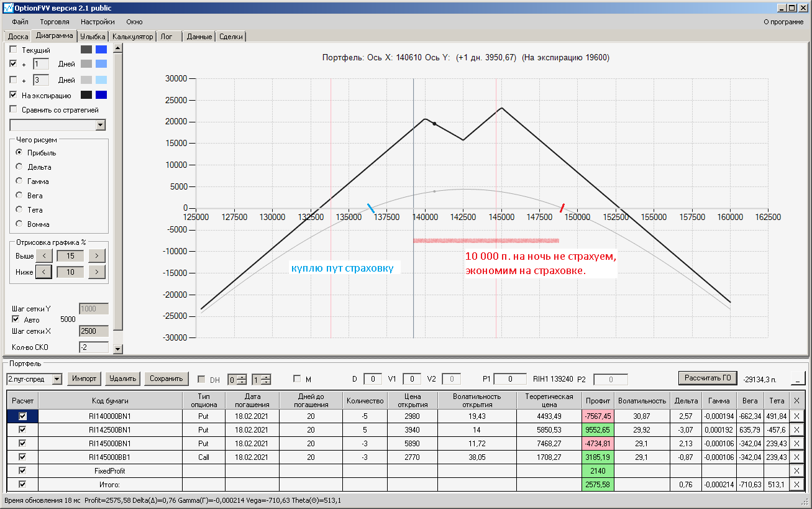Image resolution: width=812 pixels, height=509 pixels.
Task: Click the DH stepper showing 1
Action: [262, 379]
